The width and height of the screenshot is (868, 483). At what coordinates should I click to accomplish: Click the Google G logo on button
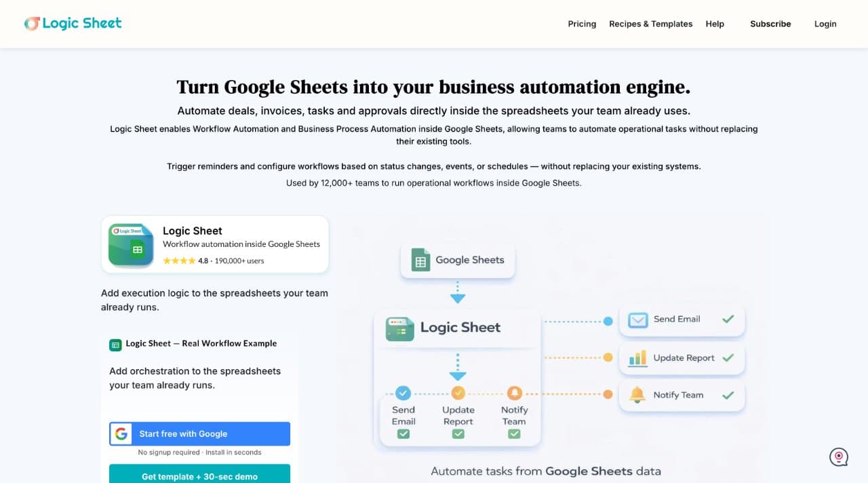coord(121,434)
